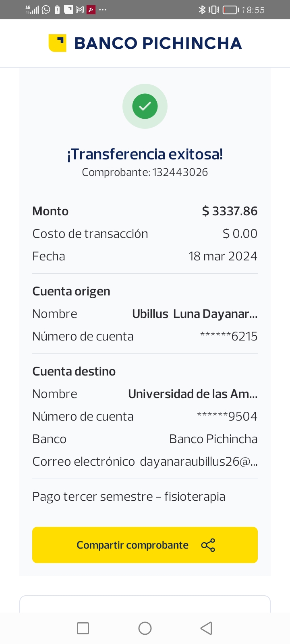Open recent apps with square button
The image size is (290, 644).
(x=83, y=628)
